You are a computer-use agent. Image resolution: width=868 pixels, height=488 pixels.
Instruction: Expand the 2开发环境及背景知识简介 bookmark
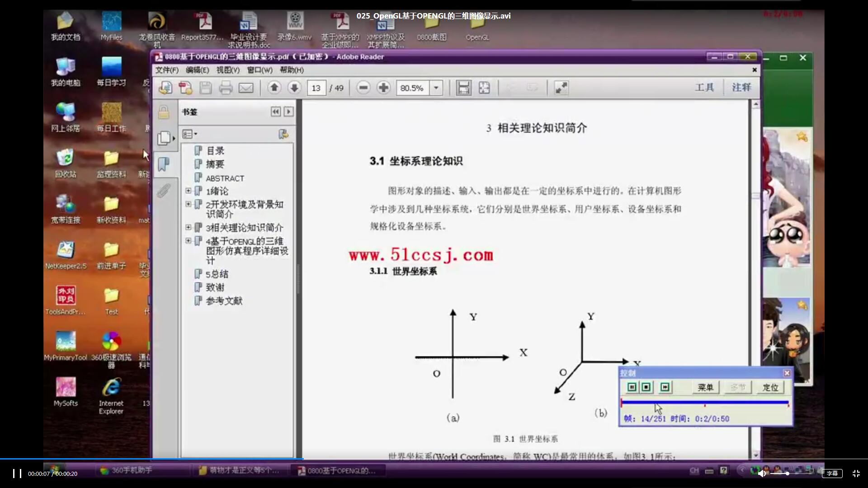(x=189, y=204)
